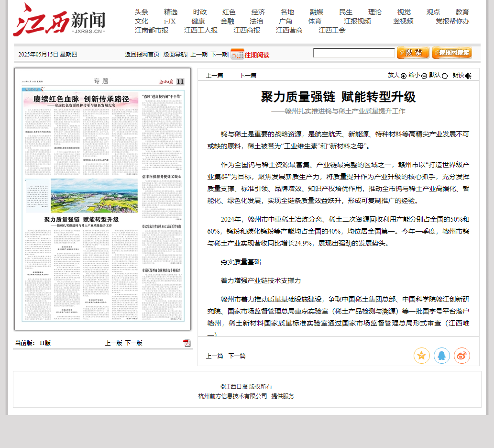This screenshot has height=448, width=494.
Task: Go to the 金融 section
Action: 228,22
